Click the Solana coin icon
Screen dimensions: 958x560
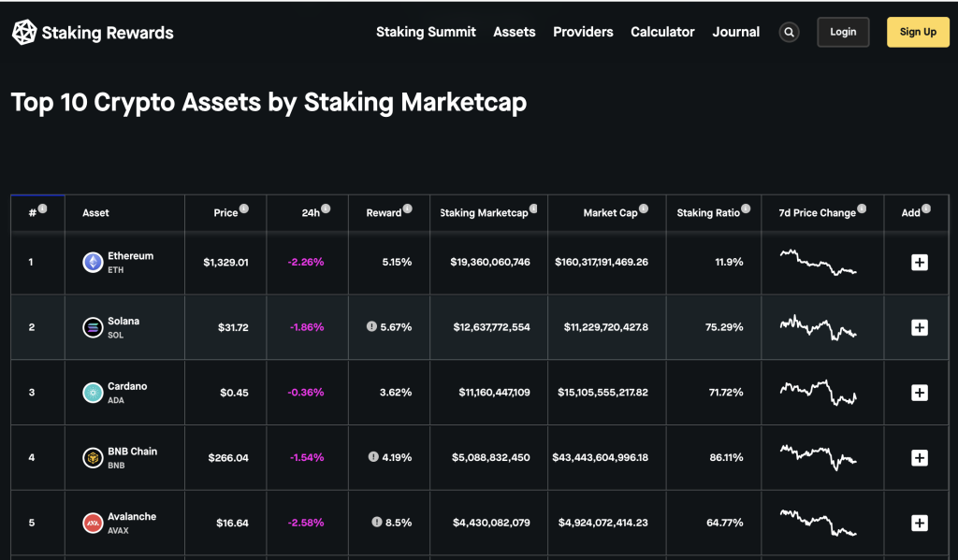coord(93,328)
